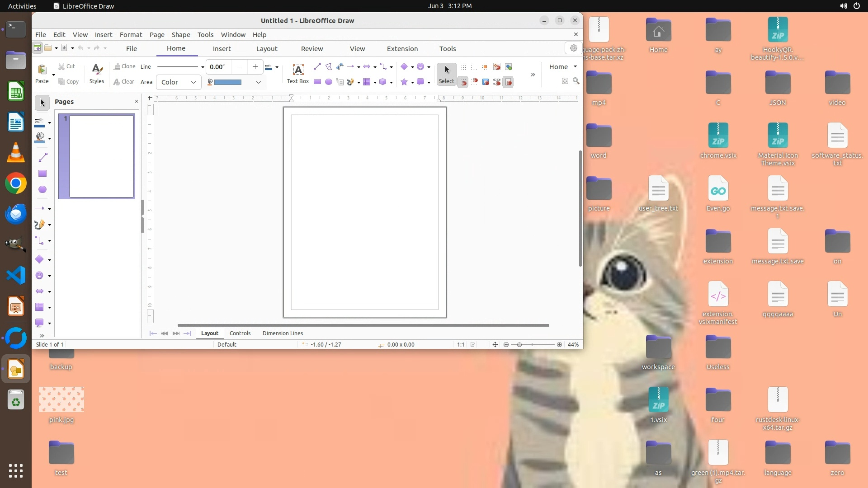868x488 pixels.
Task: Switch to the Layout ribbon tab
Action: [266, 49]
